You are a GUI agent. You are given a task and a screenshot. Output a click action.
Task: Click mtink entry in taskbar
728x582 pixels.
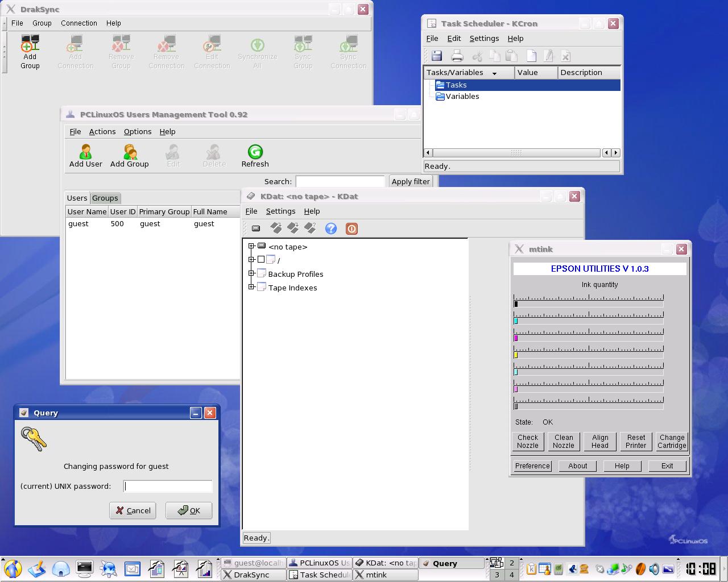(386, 575)
